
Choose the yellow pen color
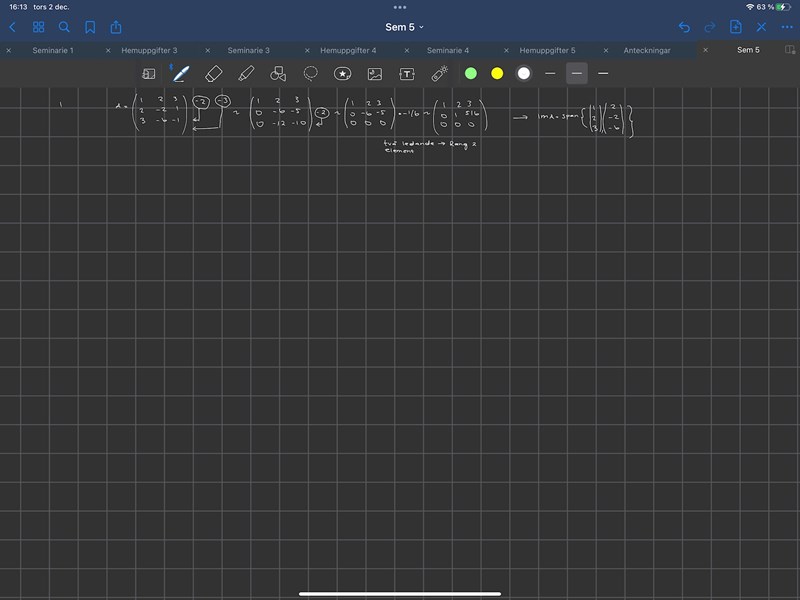pyautogui.click(x=497, y=73)
